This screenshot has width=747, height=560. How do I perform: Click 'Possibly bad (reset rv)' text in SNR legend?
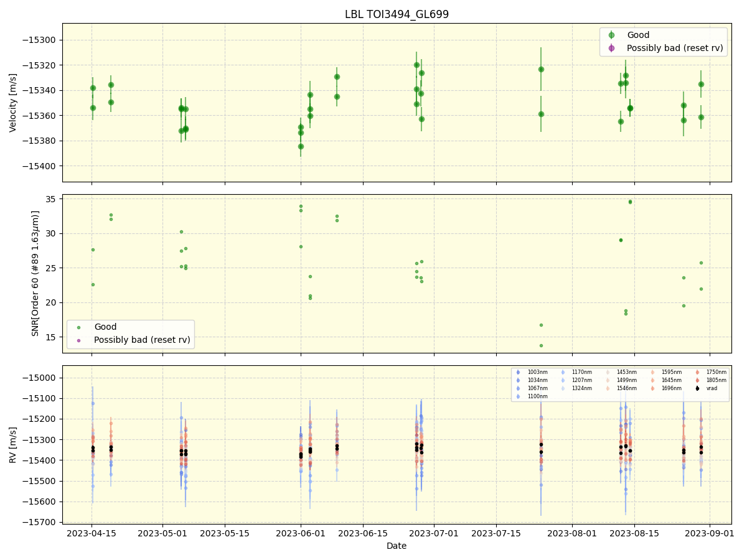click(x=141, y=340)
